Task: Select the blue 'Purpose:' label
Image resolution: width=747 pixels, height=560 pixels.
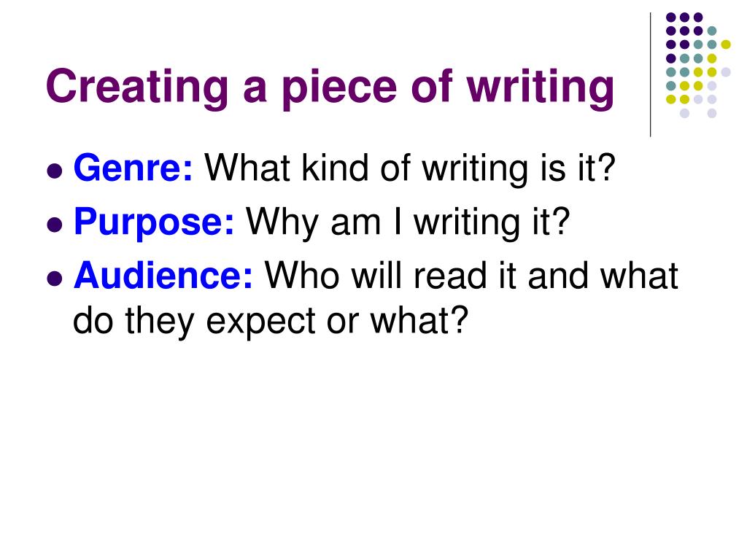Action: 154,223
